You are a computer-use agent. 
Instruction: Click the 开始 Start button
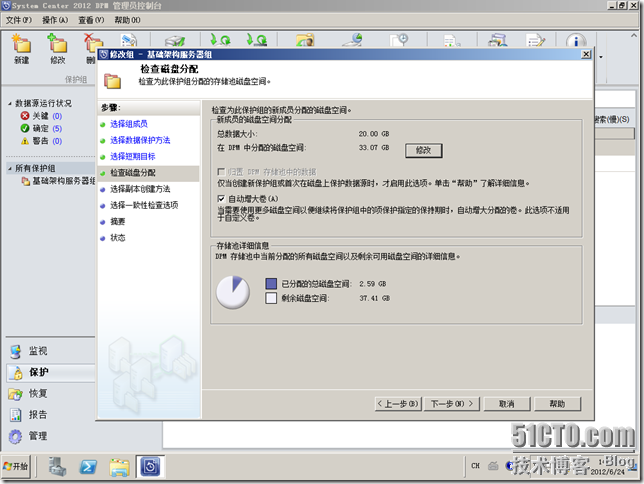click(x=16, y=466)
